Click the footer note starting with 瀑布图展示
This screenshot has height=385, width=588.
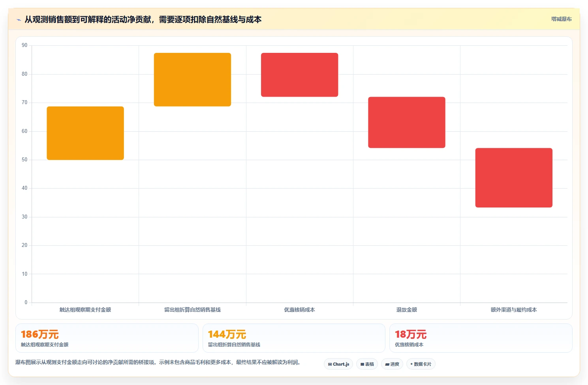158,362
